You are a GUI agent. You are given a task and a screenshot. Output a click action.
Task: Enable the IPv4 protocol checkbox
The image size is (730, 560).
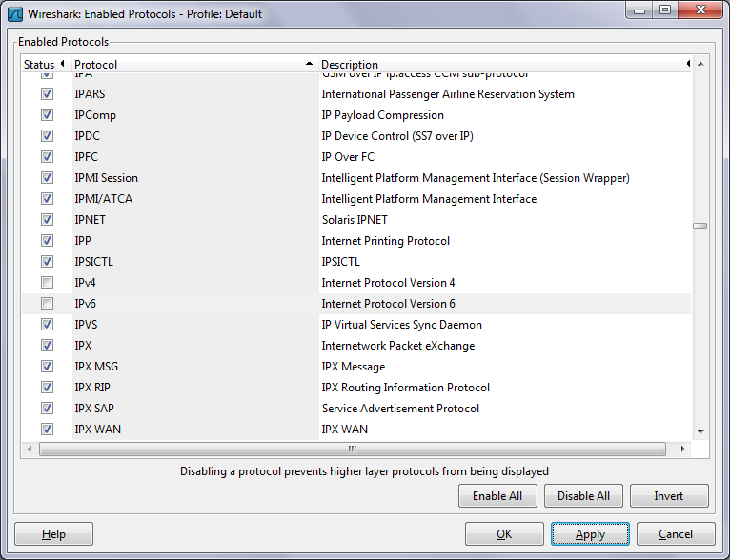click(x=47, y=282)
